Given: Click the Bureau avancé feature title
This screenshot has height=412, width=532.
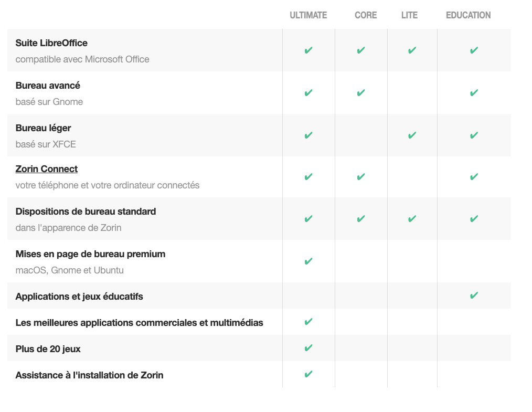Looking at the screenshot, I should point(48,86).
